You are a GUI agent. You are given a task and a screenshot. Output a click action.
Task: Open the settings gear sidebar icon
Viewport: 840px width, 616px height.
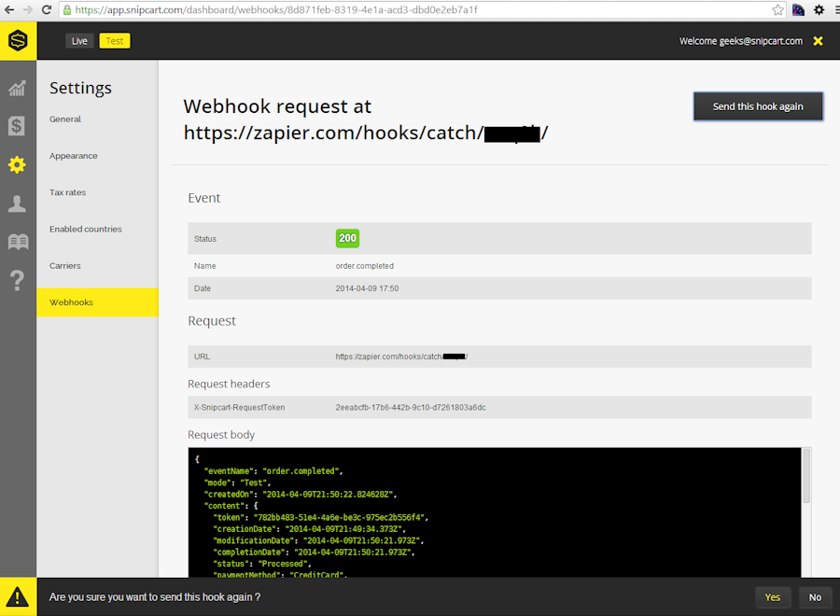pyautogui.click(x=17, y=164)
